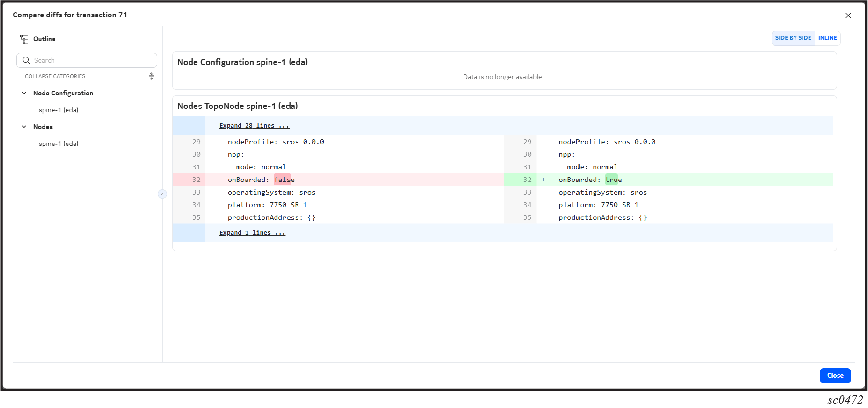Click 'Data is no longer available' message
This screenshot has width=868, height=408.
click(502, 77)
